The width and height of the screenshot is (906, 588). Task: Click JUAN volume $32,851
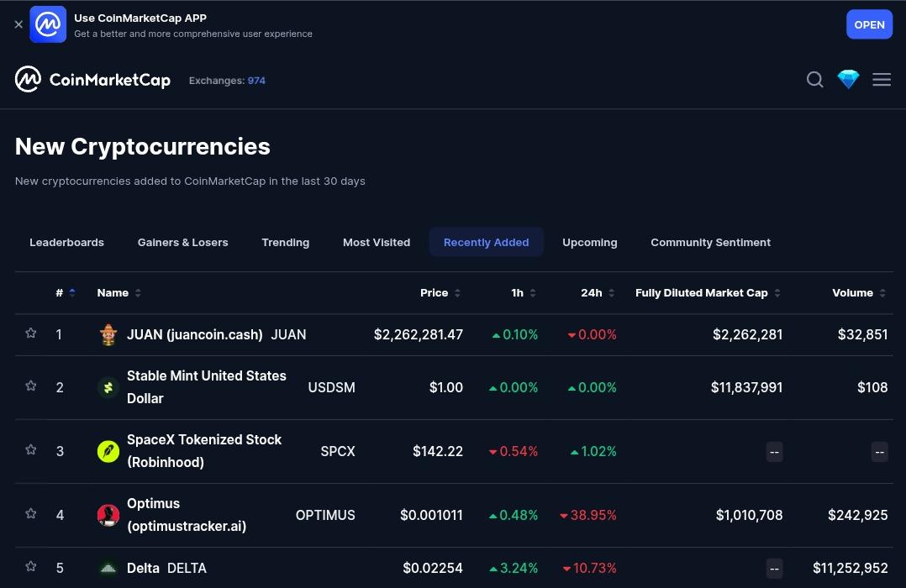point(862,334)
